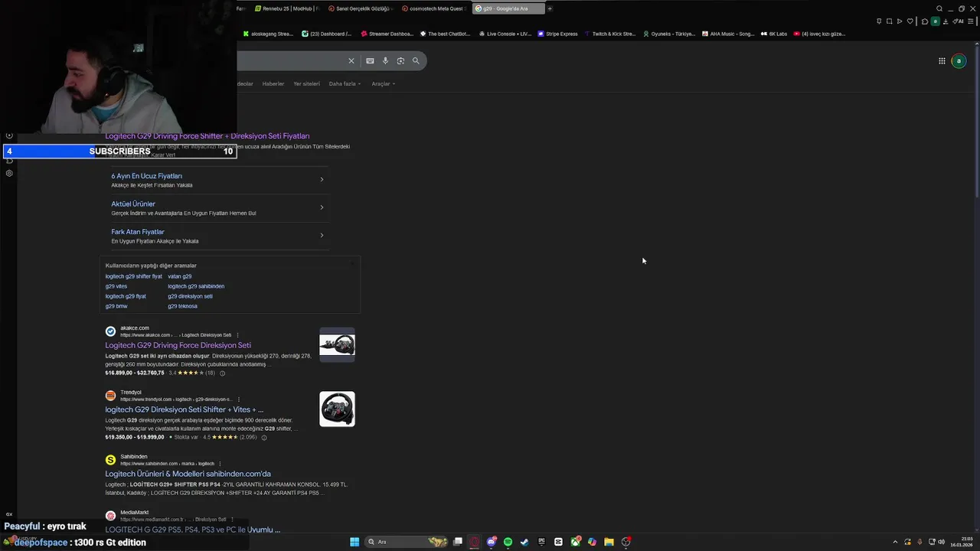Open the Google account avatar menu

959,60
